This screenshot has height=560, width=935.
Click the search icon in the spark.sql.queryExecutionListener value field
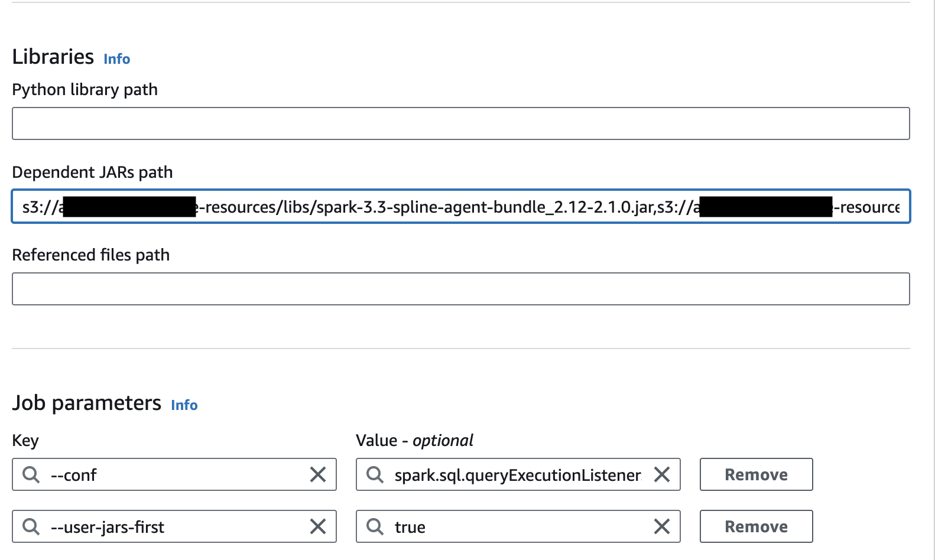click(x=375, y=474)
